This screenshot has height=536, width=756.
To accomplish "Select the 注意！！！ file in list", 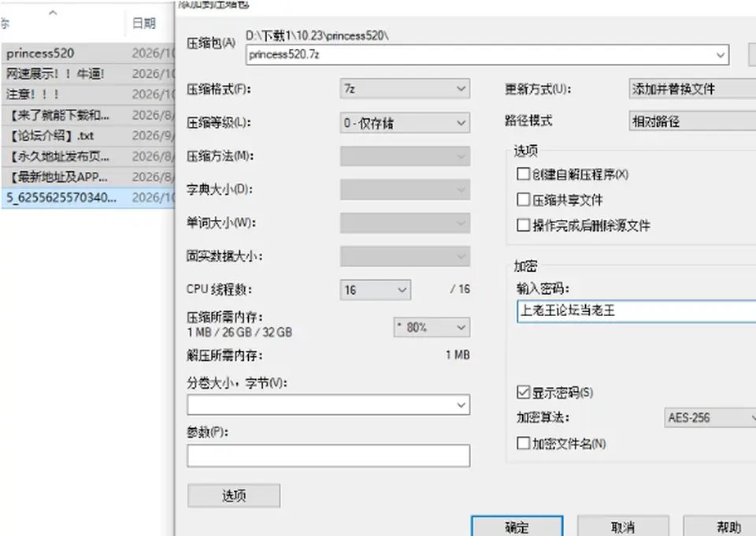I will [x=87, y=95].
